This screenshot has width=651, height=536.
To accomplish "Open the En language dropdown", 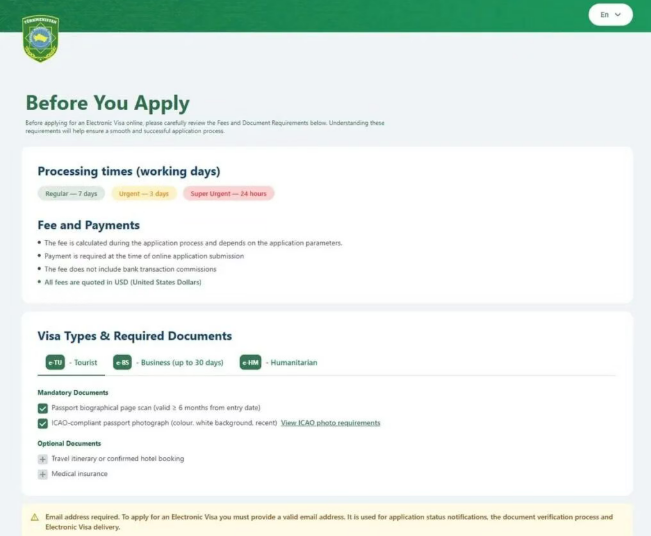I will (610, 15).
